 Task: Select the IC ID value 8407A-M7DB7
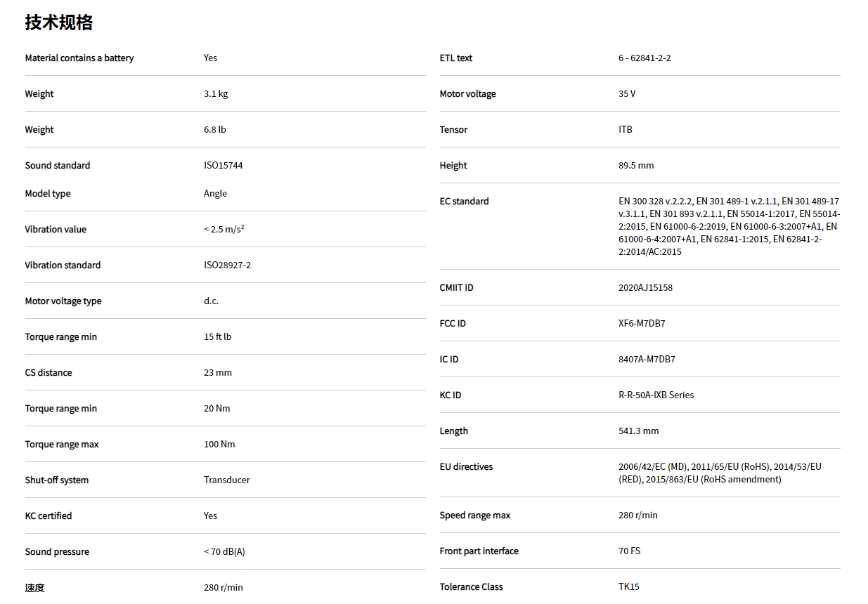pyautogui.click(x=647, y=359)
